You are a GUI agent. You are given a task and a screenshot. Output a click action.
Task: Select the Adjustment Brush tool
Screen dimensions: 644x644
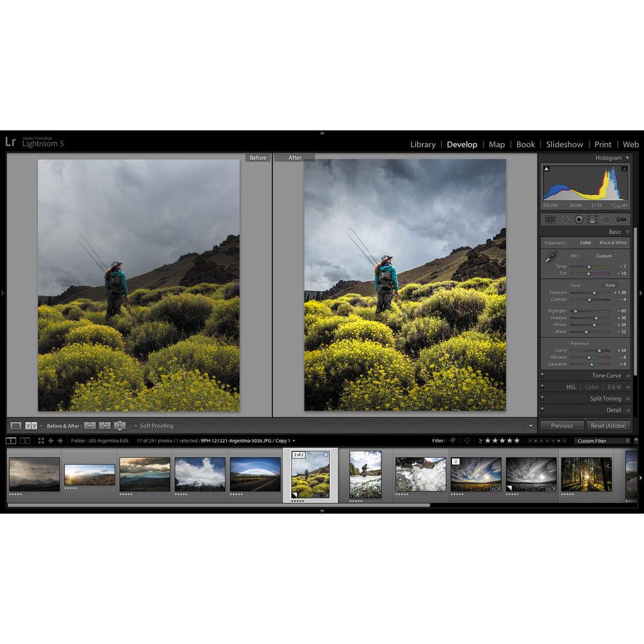(620, 220)
